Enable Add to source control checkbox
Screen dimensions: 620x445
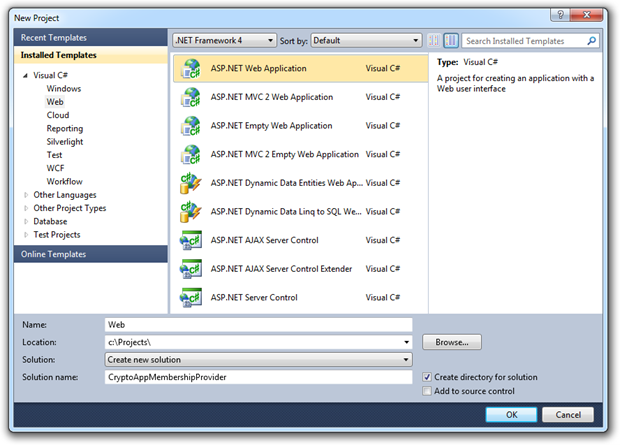coord(427,391)
